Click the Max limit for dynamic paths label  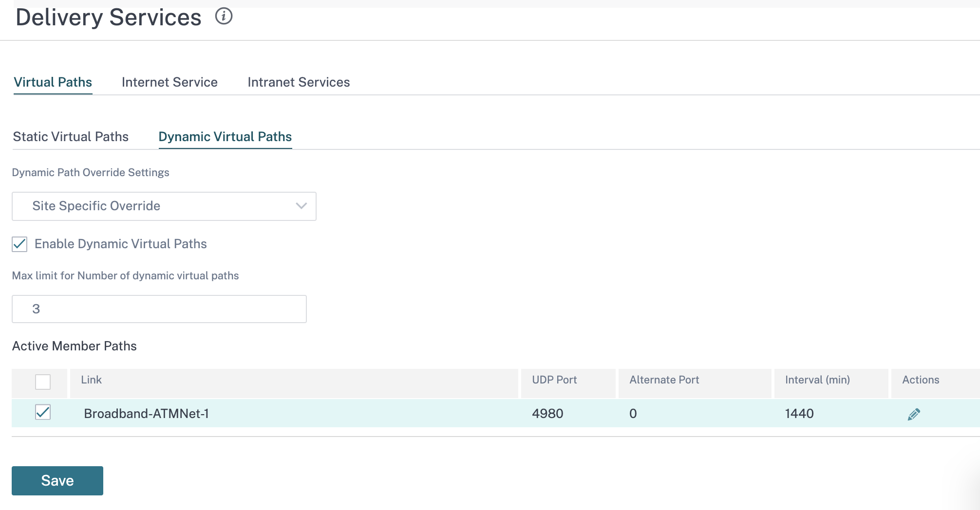(x=125, y=276)
